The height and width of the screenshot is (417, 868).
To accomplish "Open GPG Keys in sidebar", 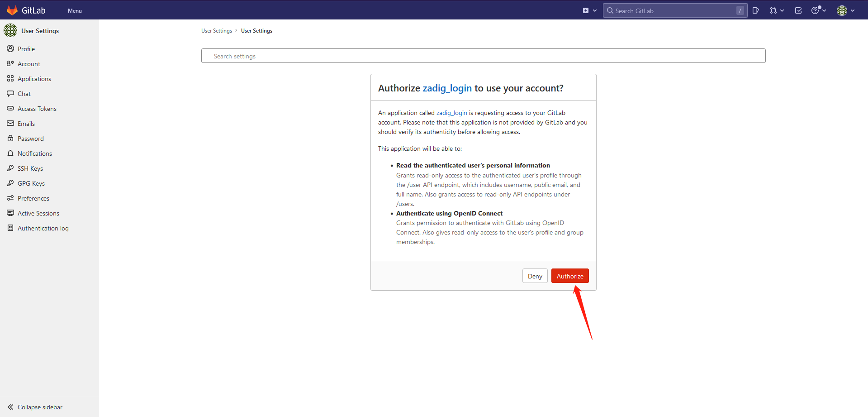I will click(31, 183).
